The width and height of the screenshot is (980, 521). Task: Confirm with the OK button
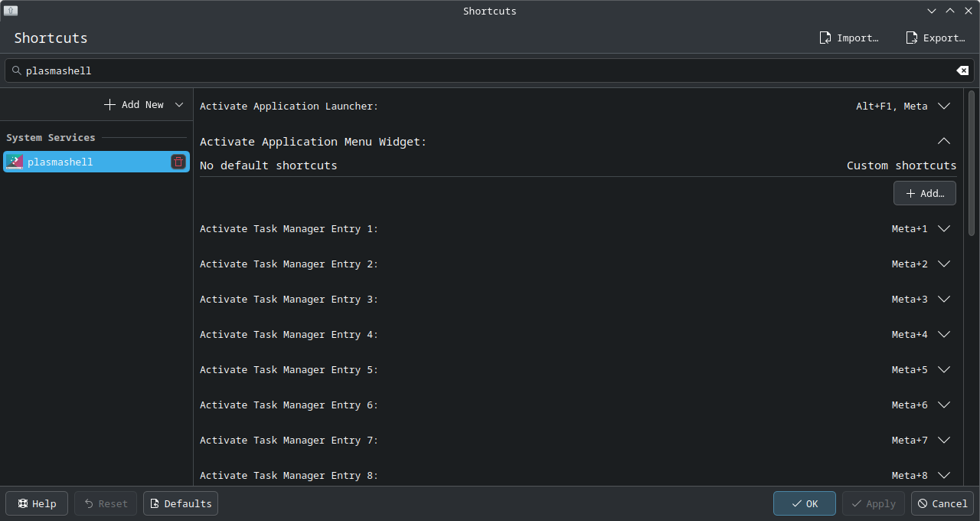click(x=805, y=503)
